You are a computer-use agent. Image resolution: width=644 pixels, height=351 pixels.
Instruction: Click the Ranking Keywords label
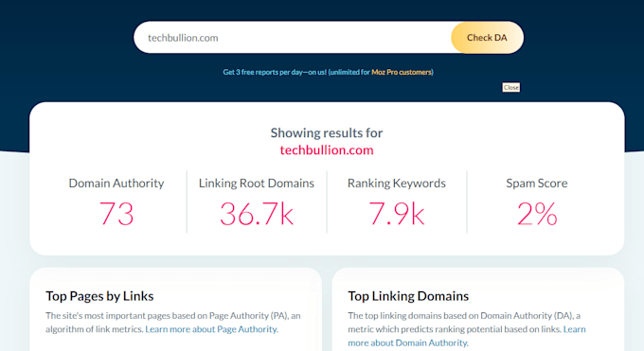point(396,184)
